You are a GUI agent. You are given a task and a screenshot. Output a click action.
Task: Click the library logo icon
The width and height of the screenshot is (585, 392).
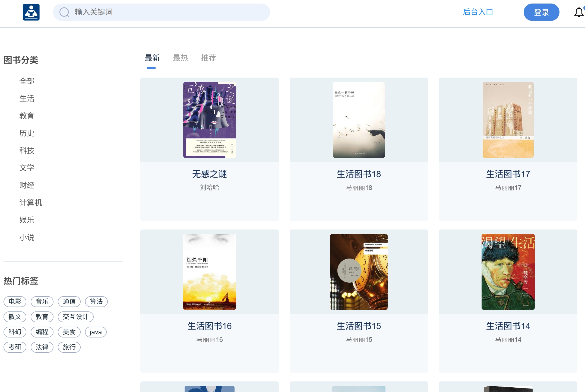pyautogui.click(x=31, y=12)
